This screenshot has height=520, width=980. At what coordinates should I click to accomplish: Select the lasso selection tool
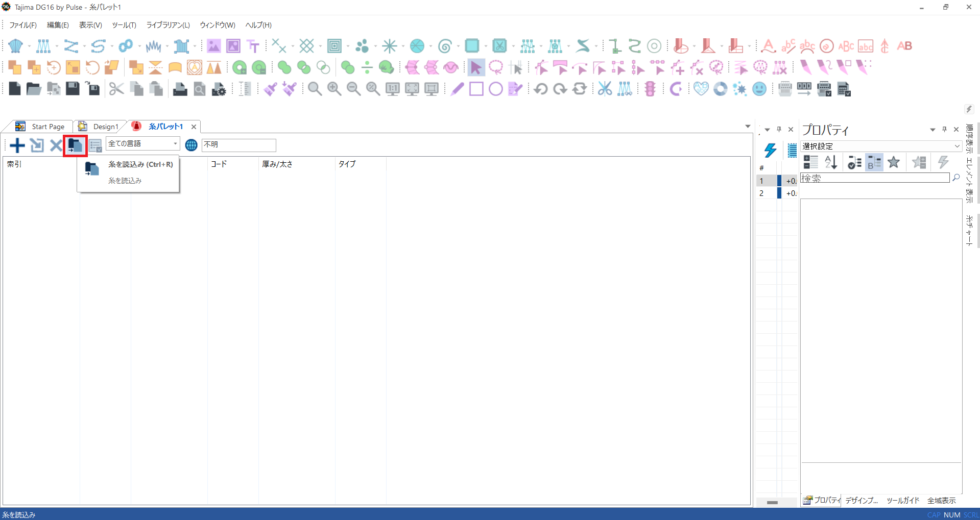point(495,67)
